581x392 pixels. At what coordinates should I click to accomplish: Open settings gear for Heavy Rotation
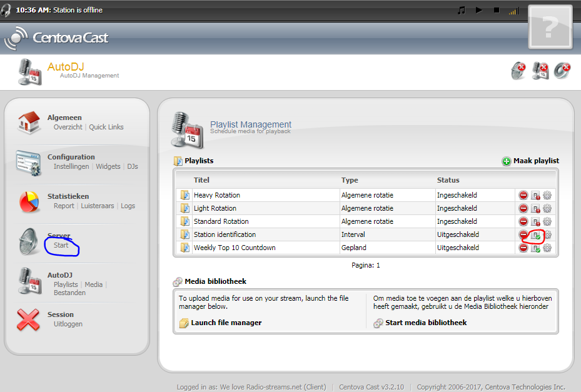[547, 196]
